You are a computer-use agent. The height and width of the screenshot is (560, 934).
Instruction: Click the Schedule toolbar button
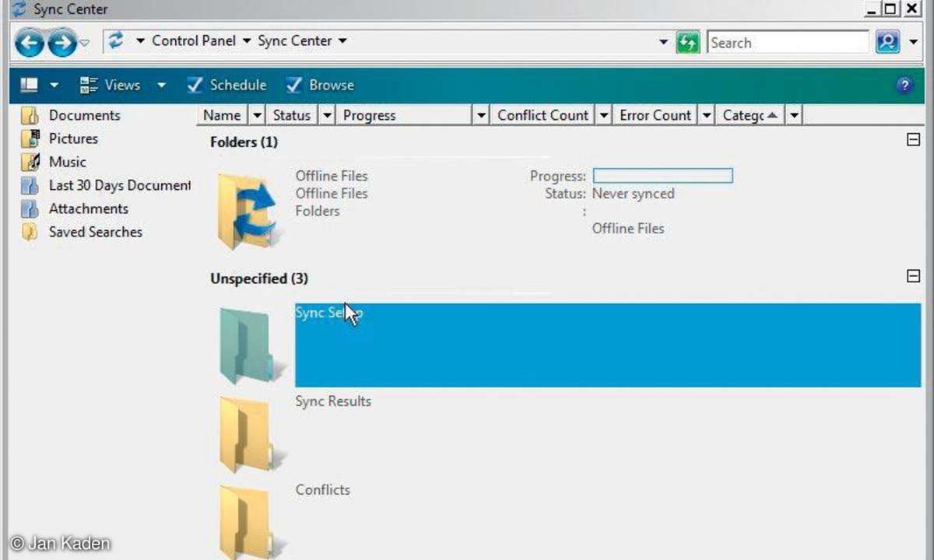point(227,86)
